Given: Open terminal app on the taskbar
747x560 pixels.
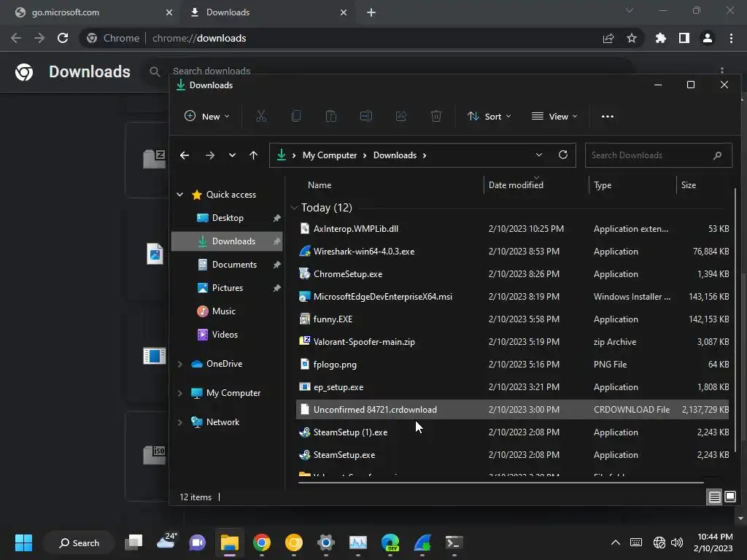Looking at the screenshot, I should [x=454, y=542].
